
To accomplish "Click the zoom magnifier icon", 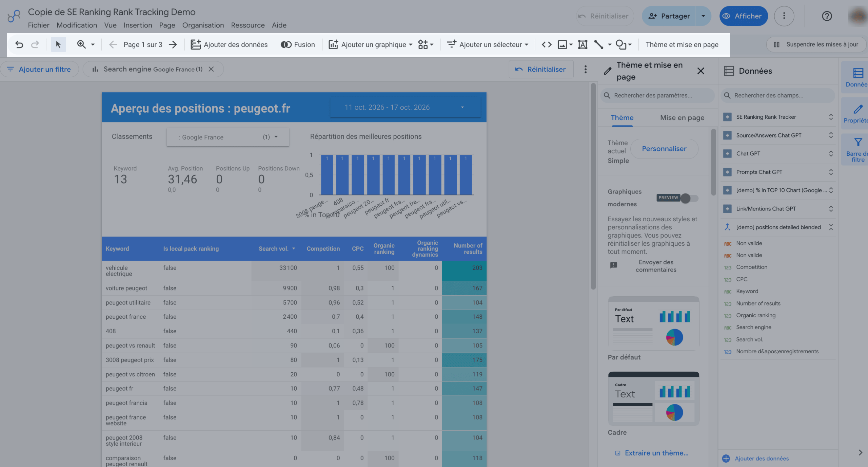I will 81,44.
